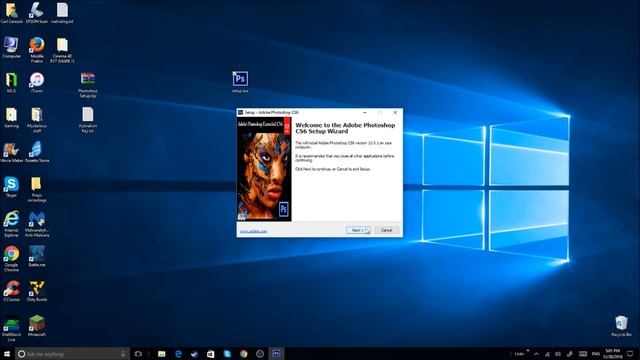
Task: Select the Dirty Bomb desktop shortcut
Action: (x=37, y=291)
